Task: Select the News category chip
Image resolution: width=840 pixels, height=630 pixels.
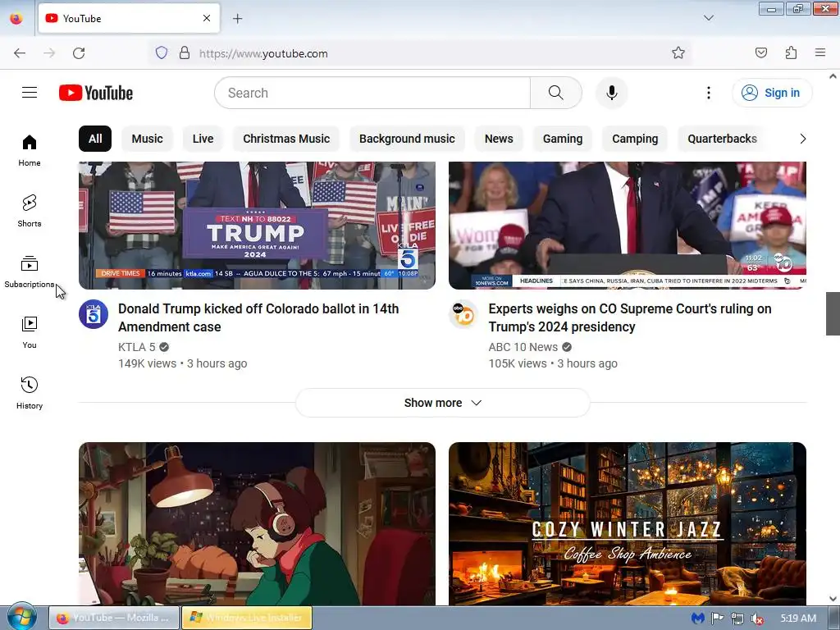Action: pos(499,139)
